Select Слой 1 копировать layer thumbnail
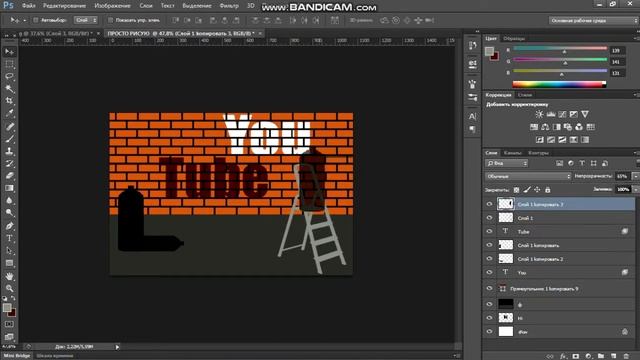 (506, 245)
